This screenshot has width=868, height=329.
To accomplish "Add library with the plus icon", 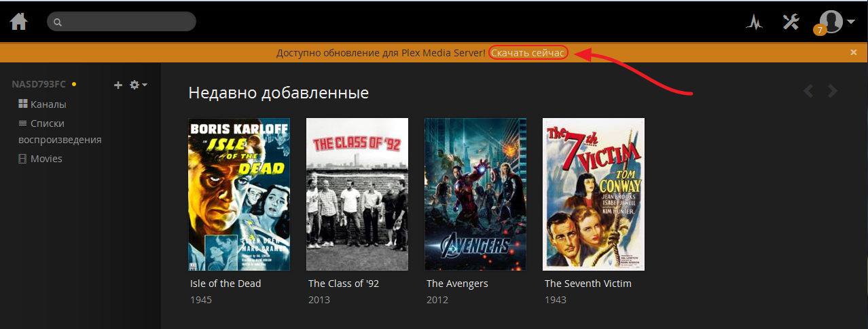I will 117,85.
